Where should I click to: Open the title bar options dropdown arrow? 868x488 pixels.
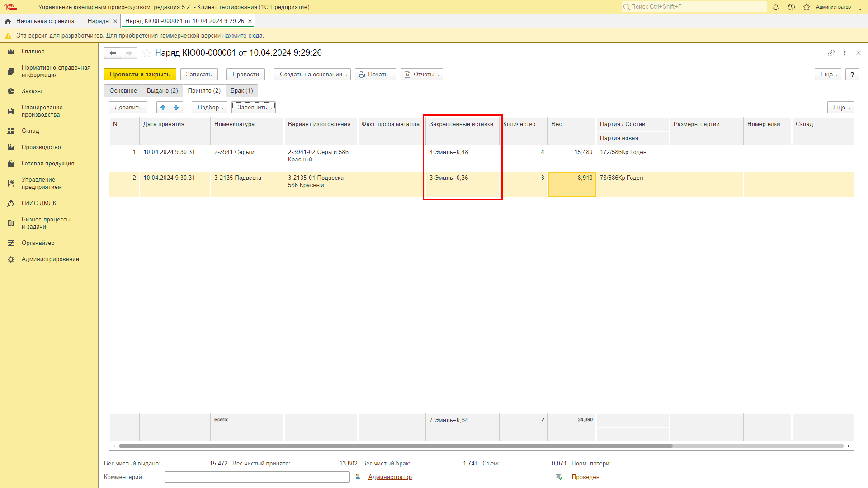pos(860,7)
